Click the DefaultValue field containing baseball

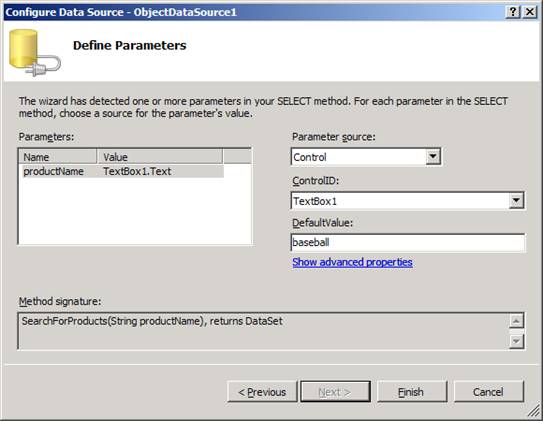tap(408, 242)
